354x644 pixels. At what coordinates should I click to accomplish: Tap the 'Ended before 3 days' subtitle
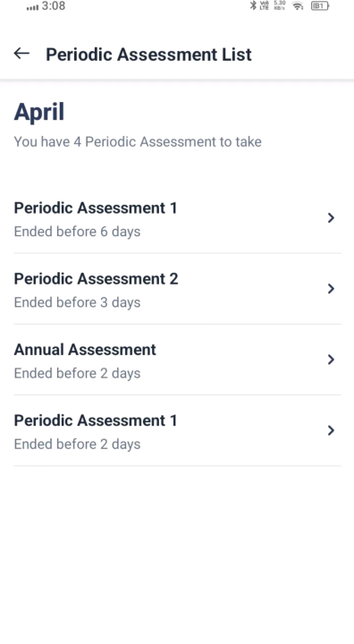pos(77,302)
